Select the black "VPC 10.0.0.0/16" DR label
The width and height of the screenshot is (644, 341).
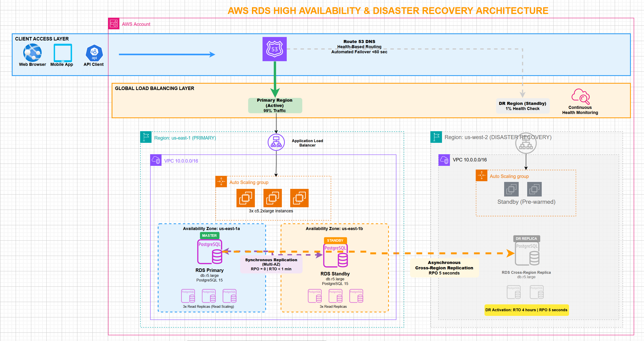(470, 160)
